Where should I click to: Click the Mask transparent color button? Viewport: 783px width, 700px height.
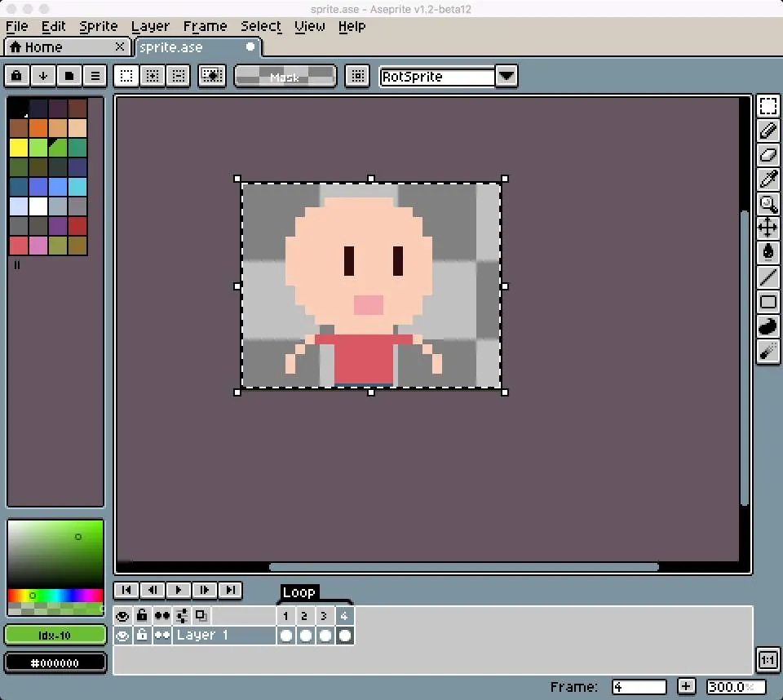pyautogui.click(x=285, y=77)
